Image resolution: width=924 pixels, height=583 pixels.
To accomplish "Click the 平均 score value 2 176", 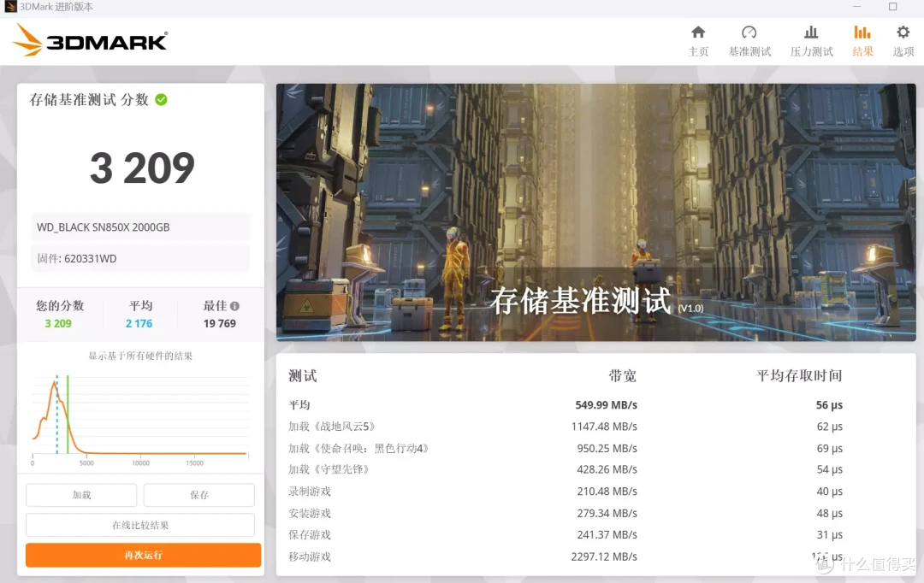I will coord(139,323).
